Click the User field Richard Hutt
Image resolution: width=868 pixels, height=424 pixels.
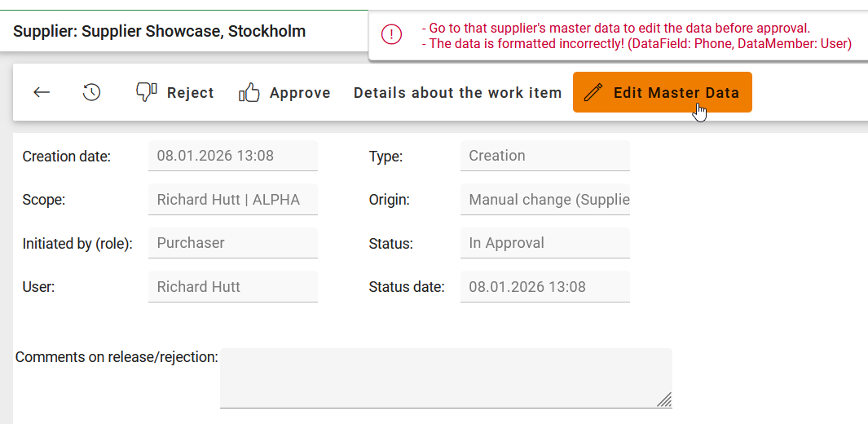[x=232, y=287]
